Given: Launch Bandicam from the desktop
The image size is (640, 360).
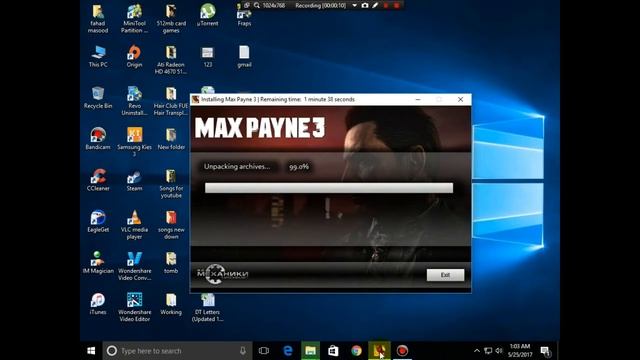Looking at the screenshot, I should pos(98,139).
